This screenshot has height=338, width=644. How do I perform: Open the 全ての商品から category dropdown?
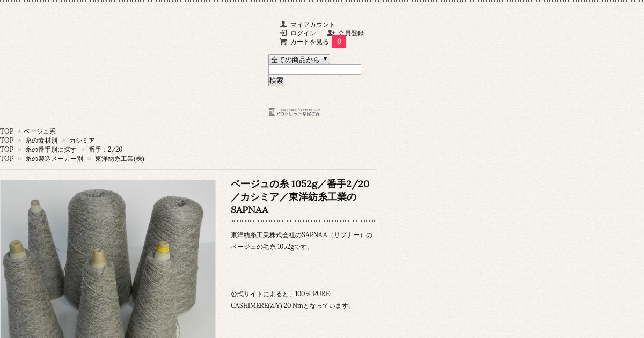click(299, 60)
